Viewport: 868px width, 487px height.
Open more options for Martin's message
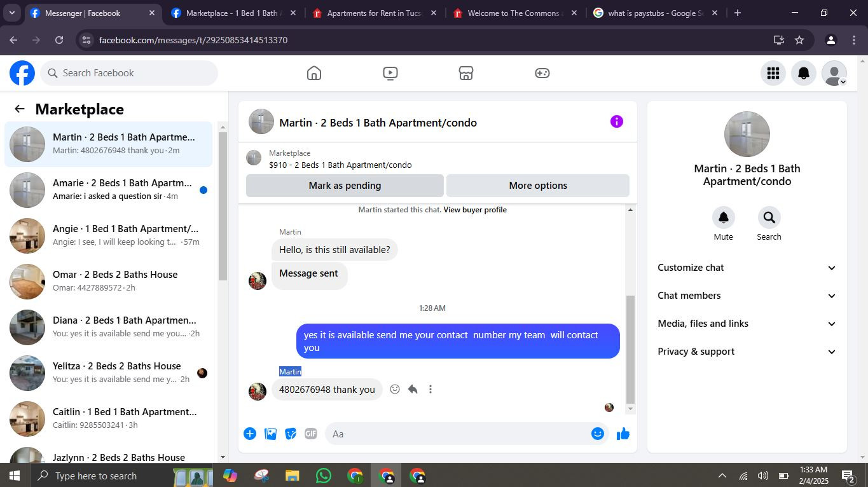[x=431, y=389]
